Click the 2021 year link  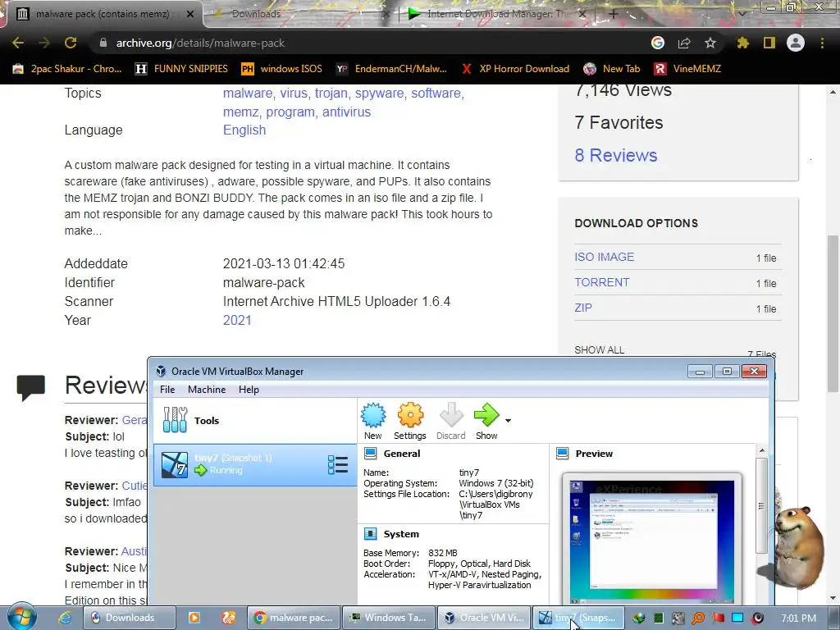pos(237,321)
